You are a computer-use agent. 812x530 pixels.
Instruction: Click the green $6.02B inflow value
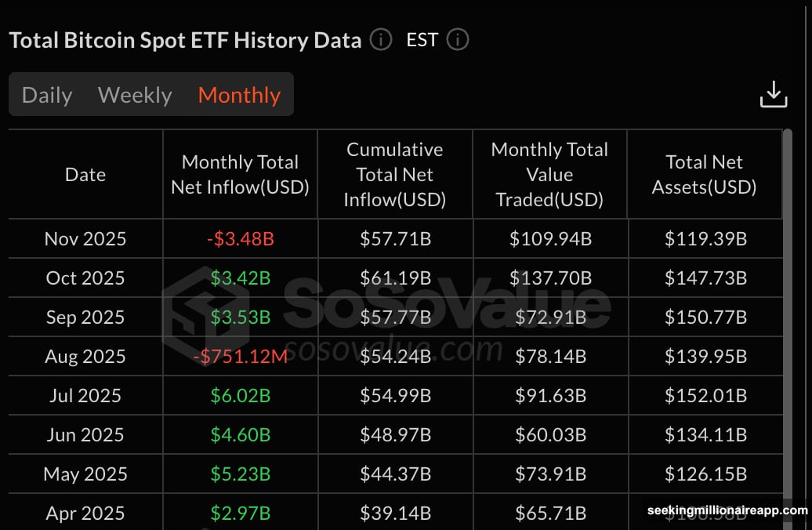click(239, 395)
